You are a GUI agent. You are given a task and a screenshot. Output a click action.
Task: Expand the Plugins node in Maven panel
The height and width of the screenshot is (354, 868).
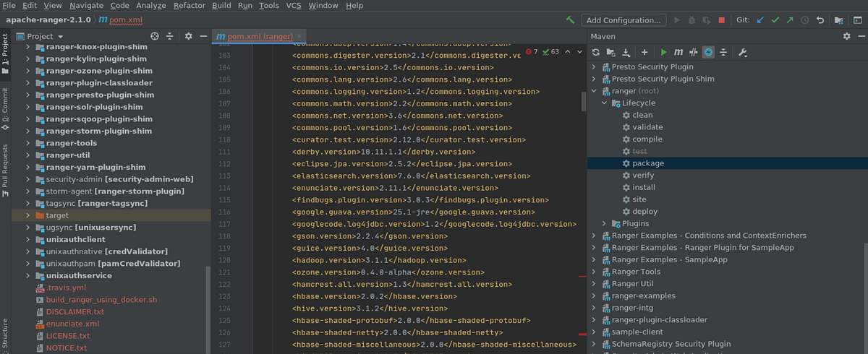click(x=605, y=223)
